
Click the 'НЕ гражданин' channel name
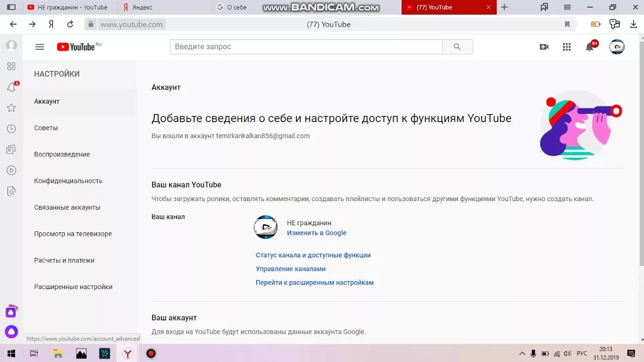pos(309,223)
